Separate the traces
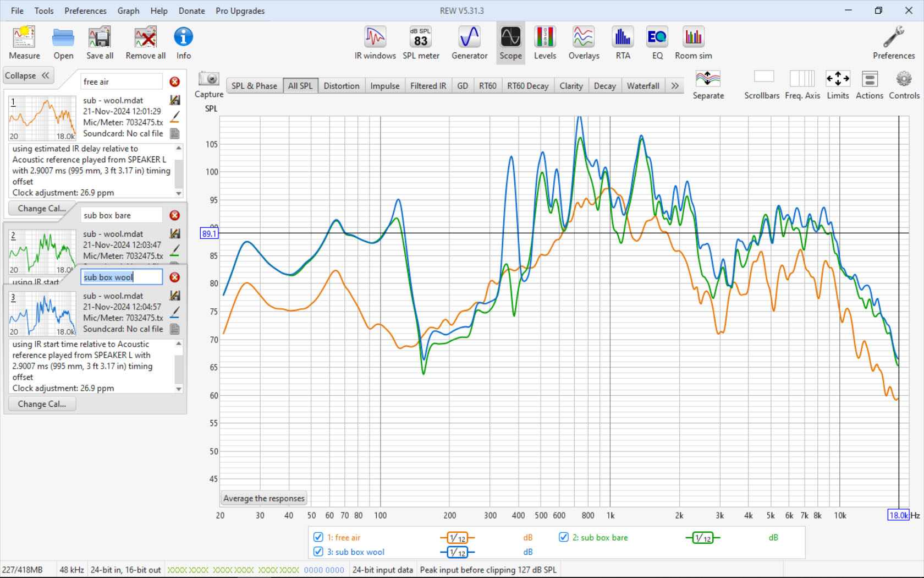The image size is (924, 578). point(708,85)
